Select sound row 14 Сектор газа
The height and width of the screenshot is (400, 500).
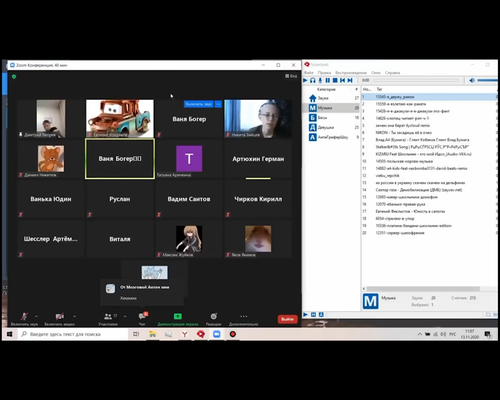(x=429, y=190)
